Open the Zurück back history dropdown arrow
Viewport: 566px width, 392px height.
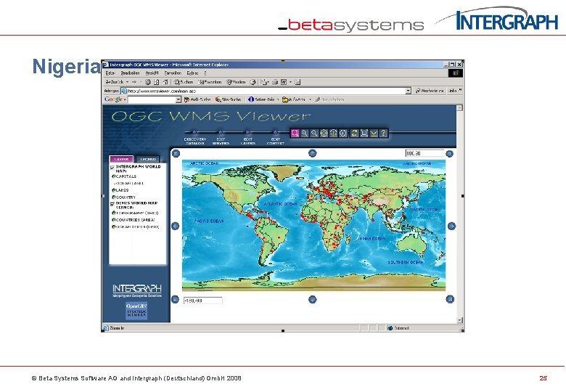(128, 82)
